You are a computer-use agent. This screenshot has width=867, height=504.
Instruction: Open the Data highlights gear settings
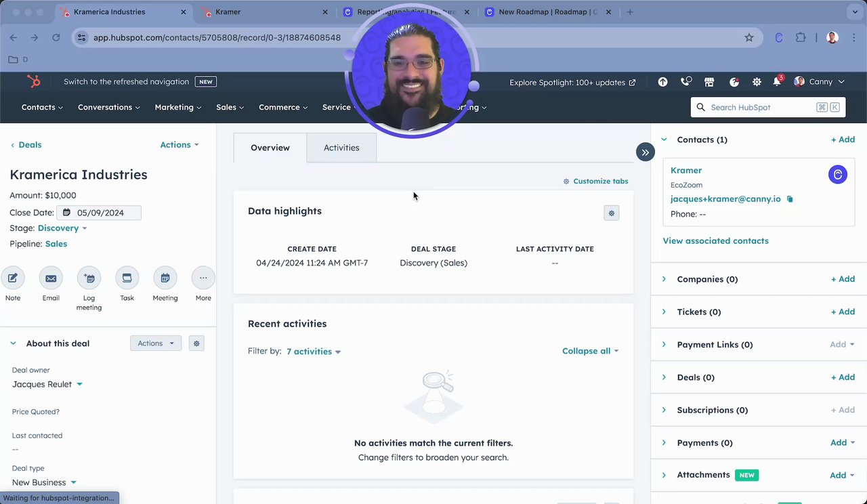coord(612,213)
